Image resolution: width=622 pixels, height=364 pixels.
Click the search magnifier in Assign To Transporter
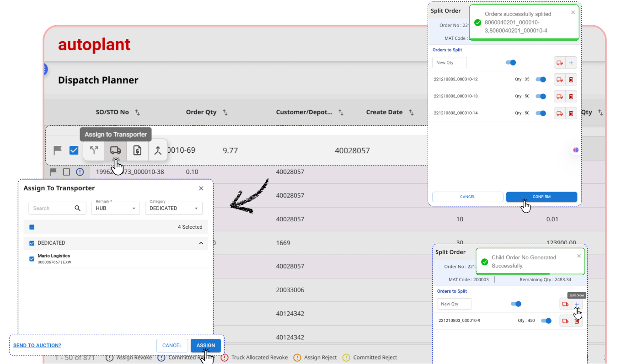pyautogui.click(x=78, y=208)
